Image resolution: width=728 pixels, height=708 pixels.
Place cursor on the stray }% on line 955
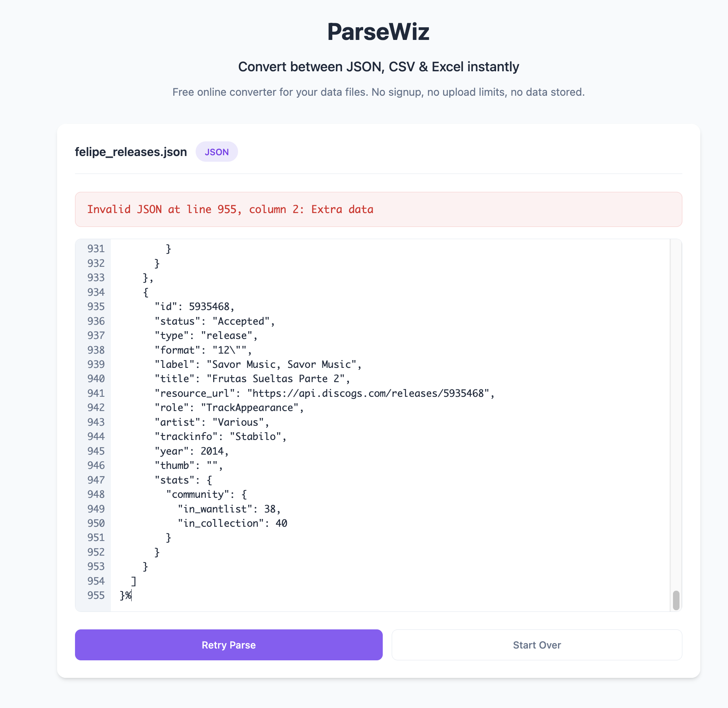click(x=125, y=596)
